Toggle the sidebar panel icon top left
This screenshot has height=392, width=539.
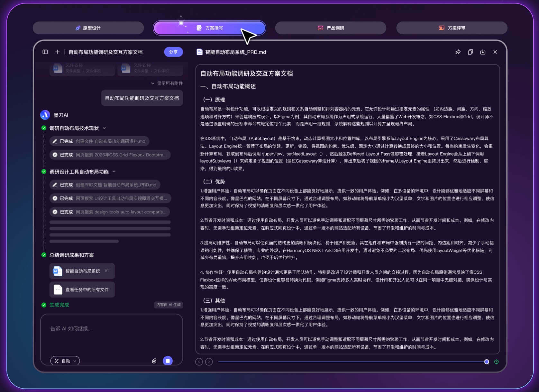(45, 52)
